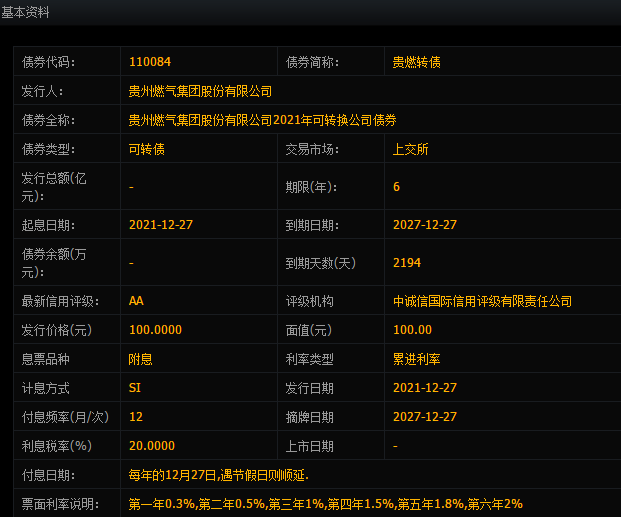Click payment frequency value 12
This screenshot has height=517, width=621.
coord(136,416)
